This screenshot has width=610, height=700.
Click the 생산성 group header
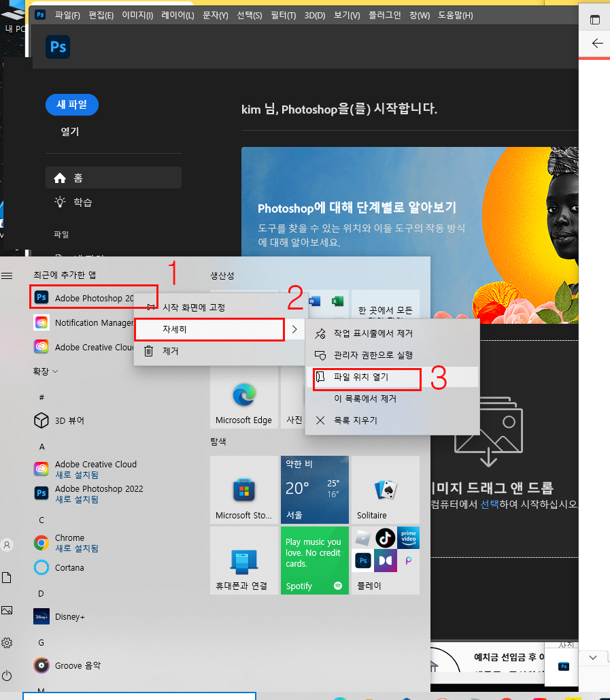tap(222, 276)
